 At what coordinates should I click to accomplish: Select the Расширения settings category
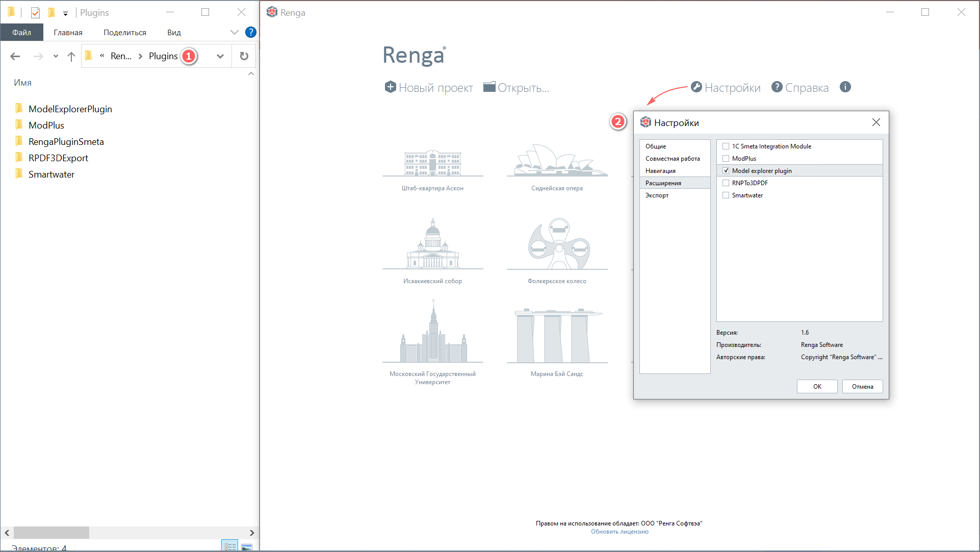coord(675,183)
